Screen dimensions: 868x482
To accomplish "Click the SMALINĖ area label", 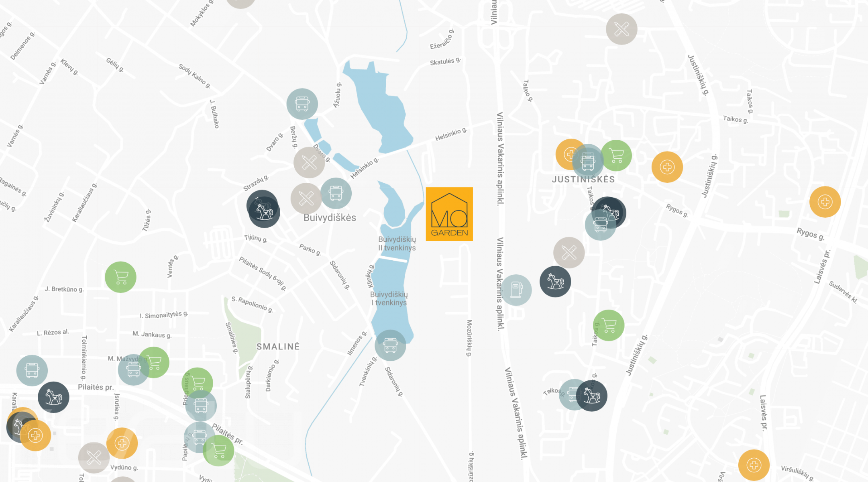I will (x=278, y=347).
